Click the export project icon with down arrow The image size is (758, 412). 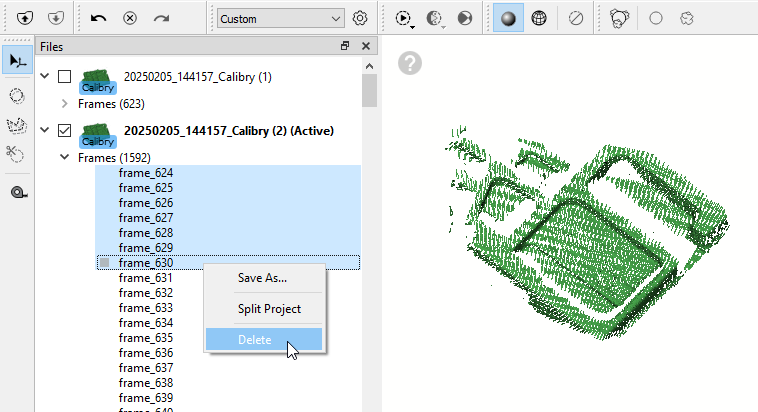click(56, 18)
